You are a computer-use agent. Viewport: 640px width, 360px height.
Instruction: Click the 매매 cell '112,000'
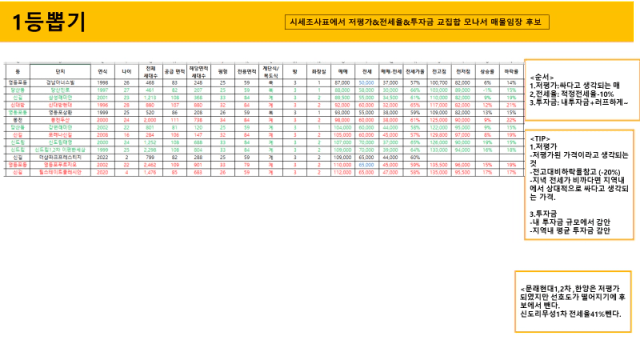pos(343,173)
